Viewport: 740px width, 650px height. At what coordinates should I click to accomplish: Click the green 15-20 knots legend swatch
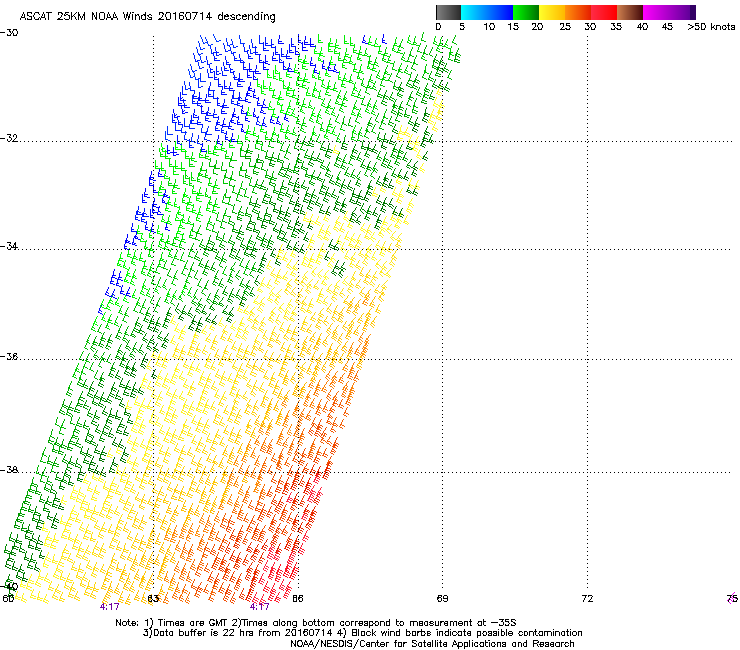(x=526, y=12)
